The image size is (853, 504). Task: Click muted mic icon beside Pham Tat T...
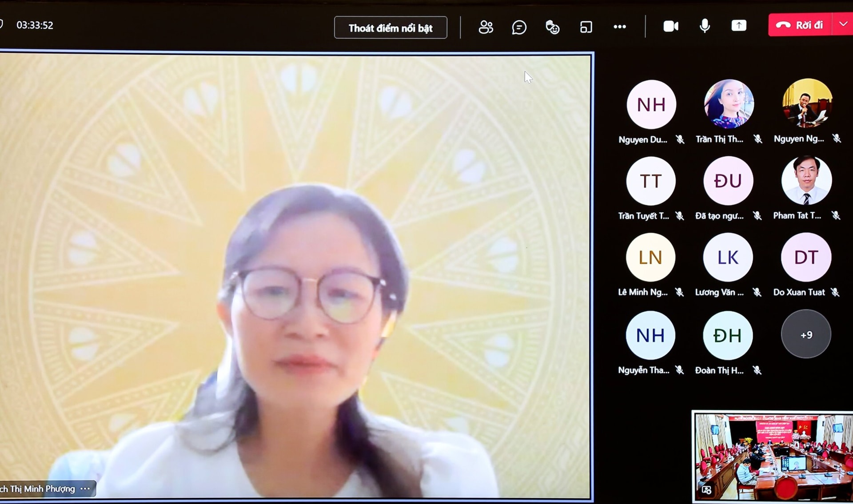pyautogui.click(x=836, y=215)
